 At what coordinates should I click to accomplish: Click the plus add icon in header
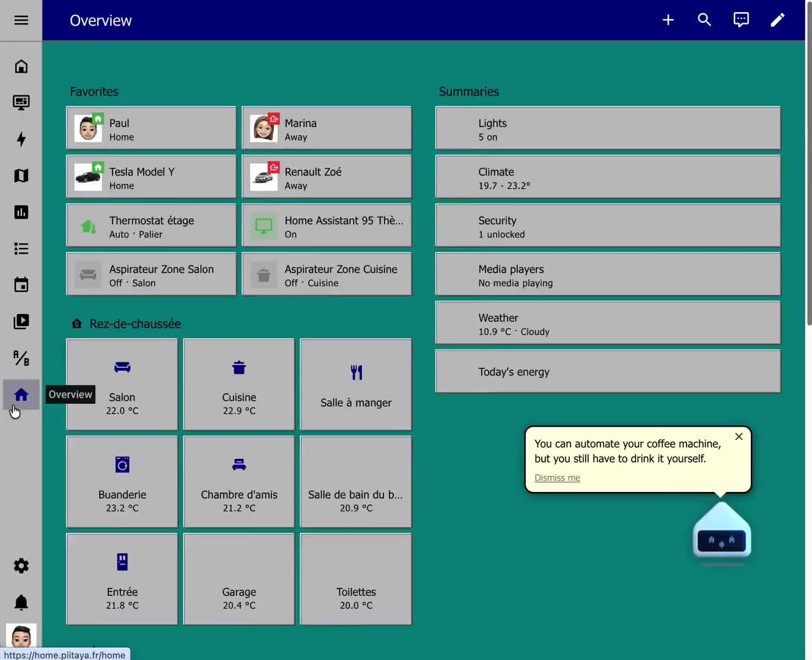pyautogui.click(x=668, y=20)
